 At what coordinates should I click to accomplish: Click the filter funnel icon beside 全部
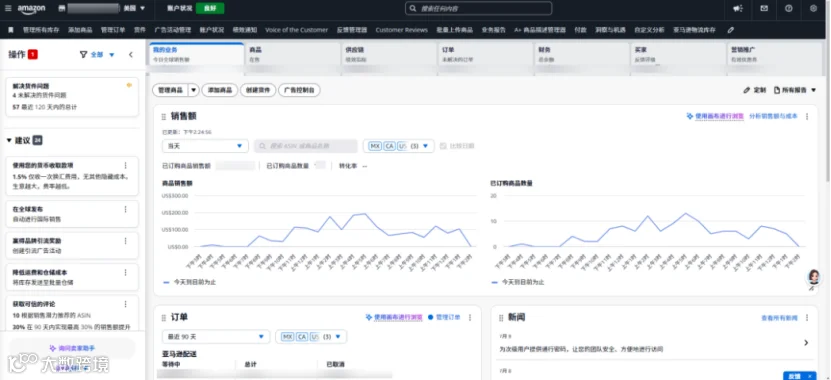coord(83,54)
